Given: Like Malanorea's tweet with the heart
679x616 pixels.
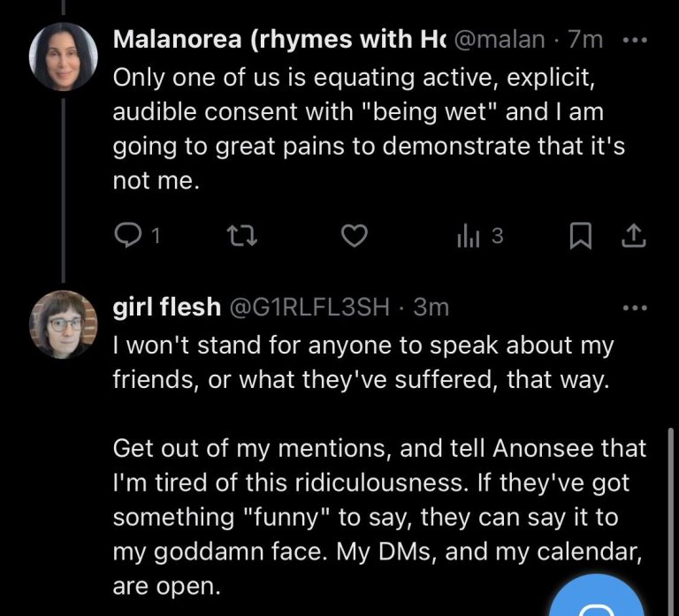Looking at the screenshot, I should (355, 236).
